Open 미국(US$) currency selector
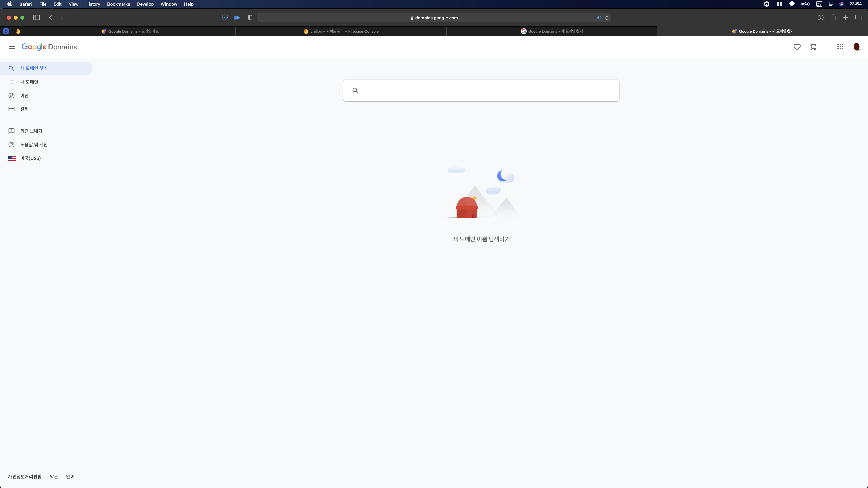Viewport: 868px width, 488px height. click(30, 158)
